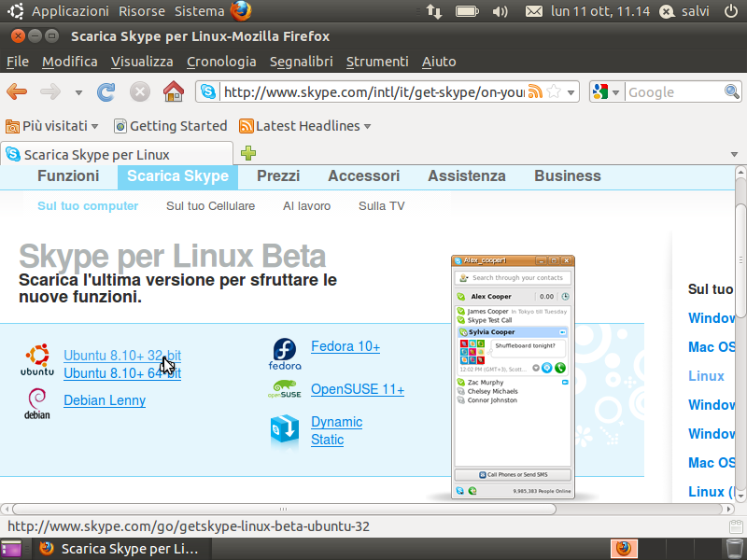Open a new tab with the green plus
The width and height of the screenshot is (747, 560).
[x=248, y=153]
